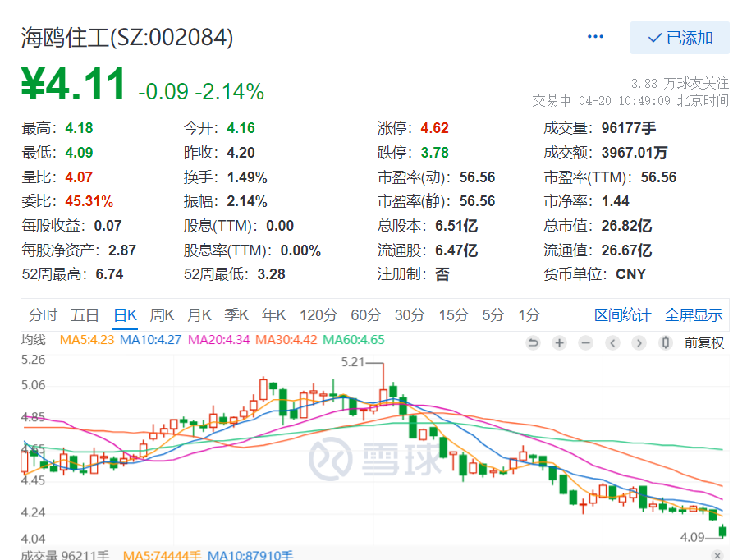Image resolution: width=756 pixels, height=560 pixels.
Task: Click the 量比 value 4.07
Action: [x=79, y=177]
